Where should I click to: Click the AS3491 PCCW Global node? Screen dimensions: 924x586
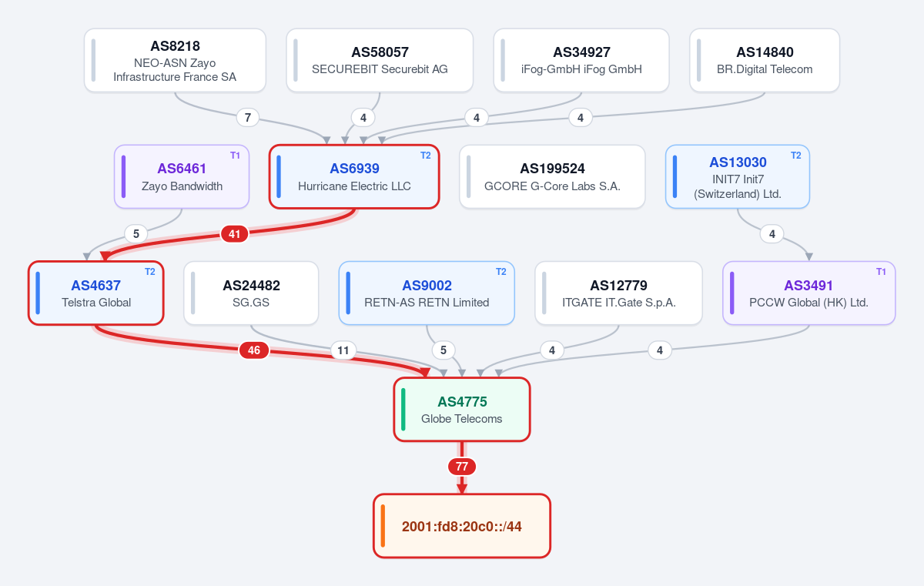pos(808,293)
